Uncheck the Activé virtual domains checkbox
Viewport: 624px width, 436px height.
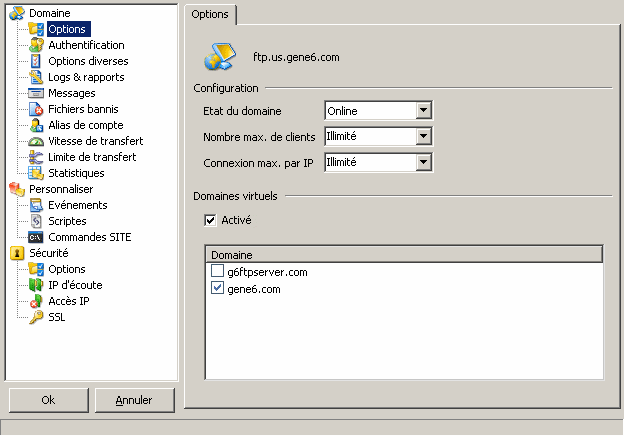click(210, 220)
